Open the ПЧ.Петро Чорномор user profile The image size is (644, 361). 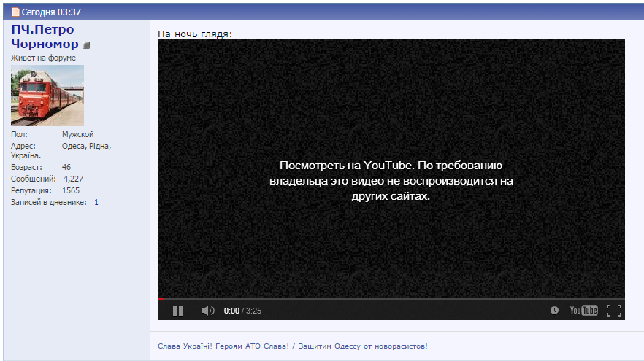coord(45,36)
